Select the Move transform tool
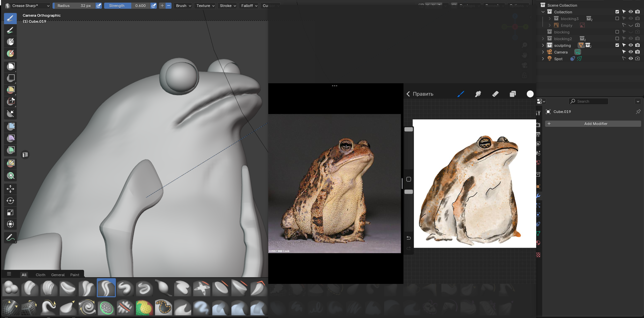Screen dimensions: 644x318 (10, 189)
